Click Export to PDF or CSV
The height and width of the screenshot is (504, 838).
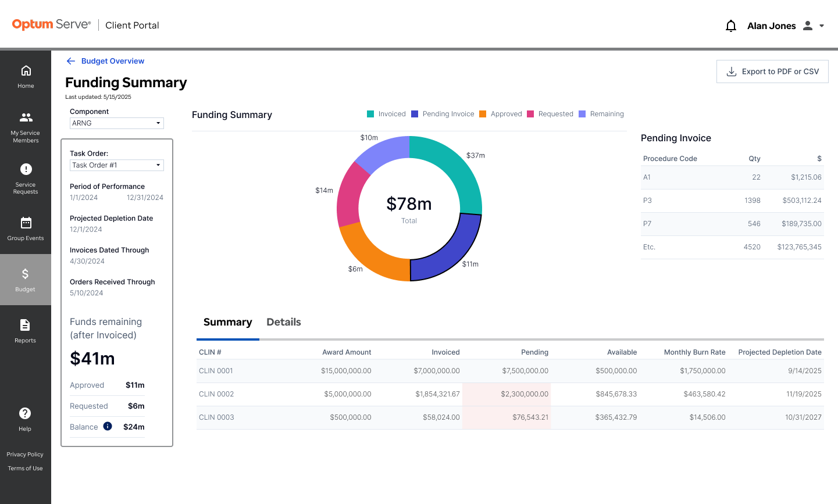(x=772, y=72)
